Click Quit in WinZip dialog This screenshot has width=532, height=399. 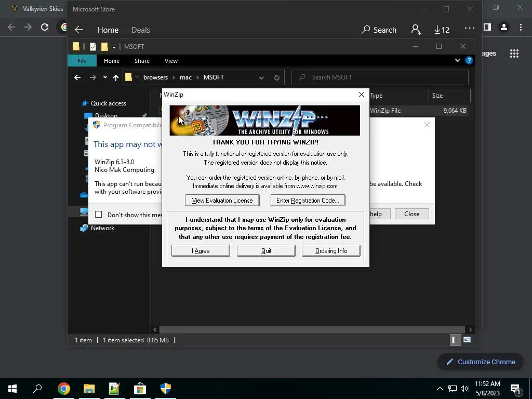pos(266,251)
